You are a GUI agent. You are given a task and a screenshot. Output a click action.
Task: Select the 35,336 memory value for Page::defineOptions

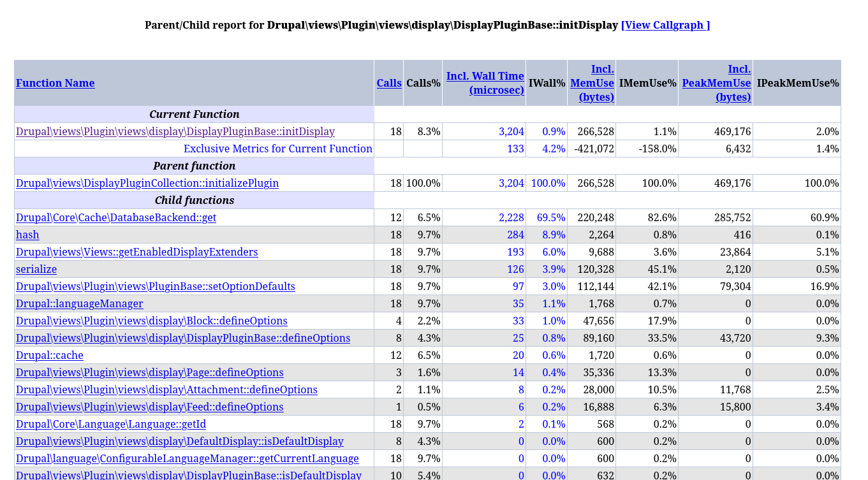pyautogui.click(x=598, y=372)
